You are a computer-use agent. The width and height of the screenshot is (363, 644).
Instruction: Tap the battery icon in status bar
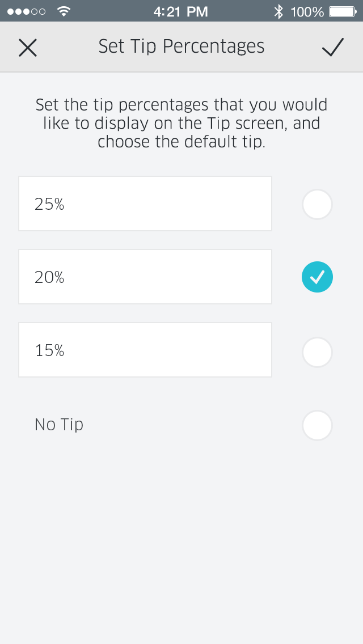coord(343,11)
